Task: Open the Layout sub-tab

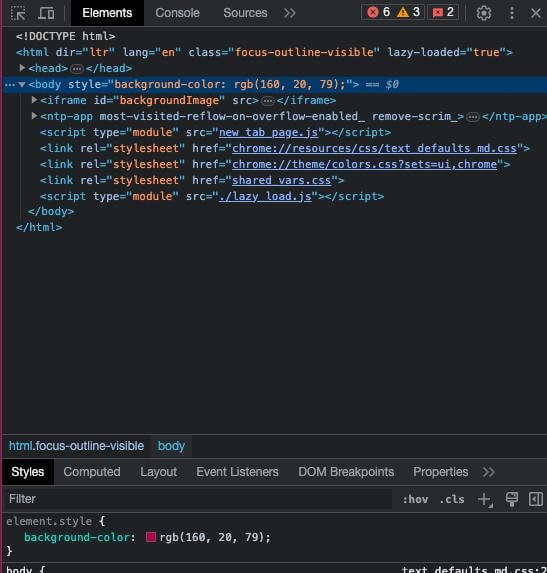Action: pyautogui.click(x=159, y=472)
